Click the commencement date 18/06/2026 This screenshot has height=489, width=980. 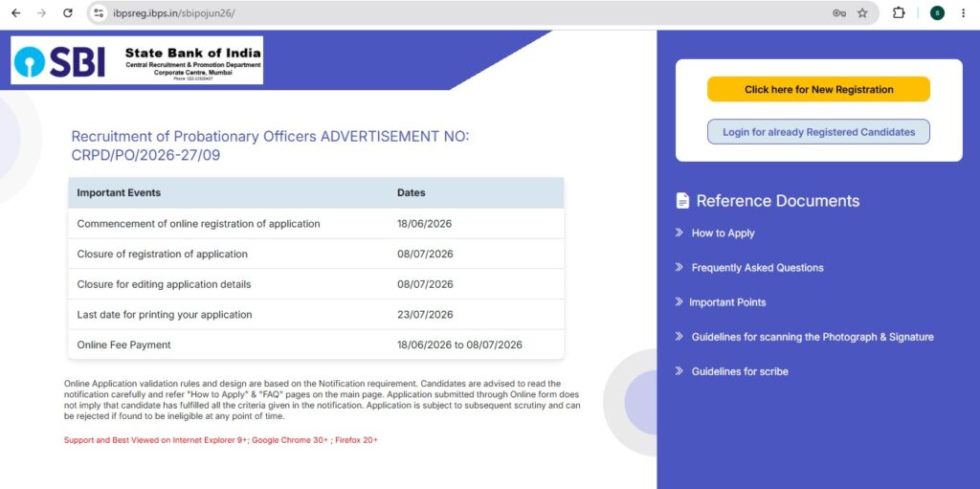424,223
